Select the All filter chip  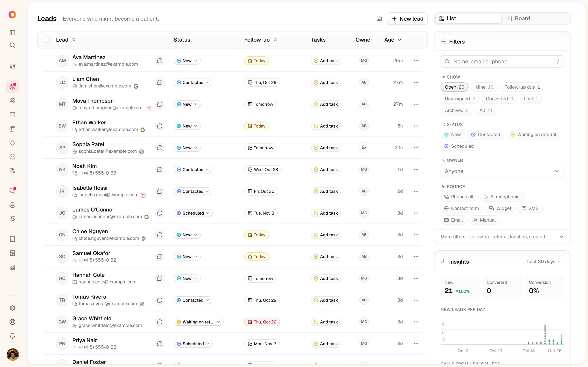pos(486,110)
